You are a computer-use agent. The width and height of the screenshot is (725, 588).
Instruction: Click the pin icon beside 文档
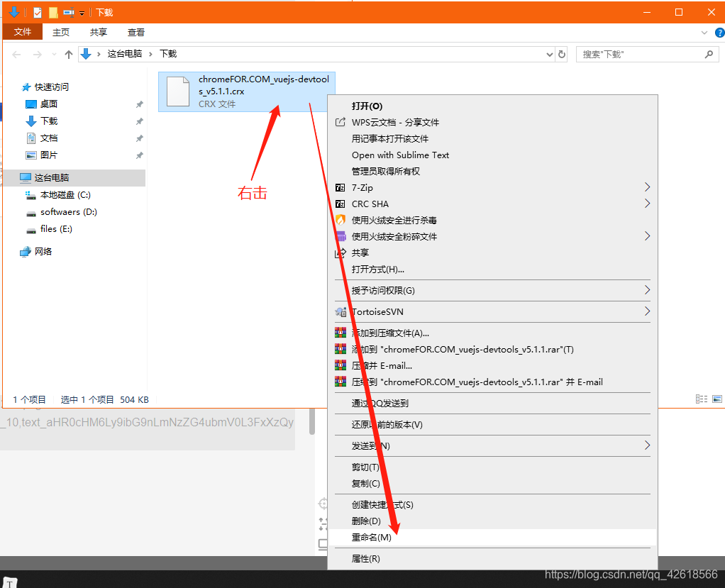click(139, 139)
